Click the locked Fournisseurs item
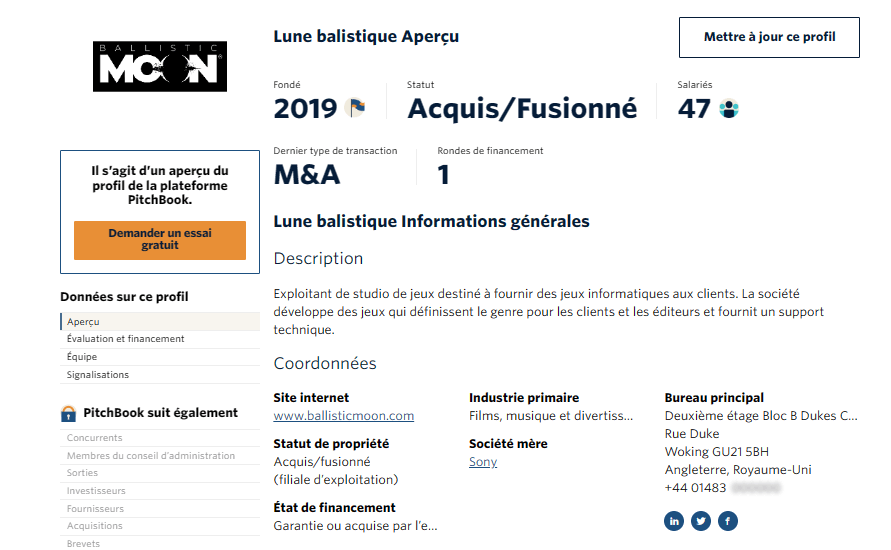Viewport: 891px width, 550px height. click(96, 509)
